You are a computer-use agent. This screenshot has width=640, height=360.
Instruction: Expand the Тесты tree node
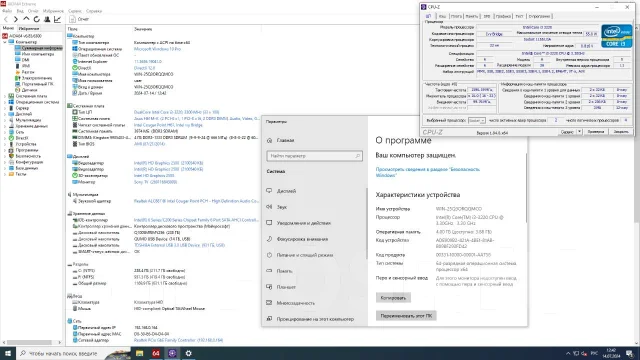pos(5,174)
